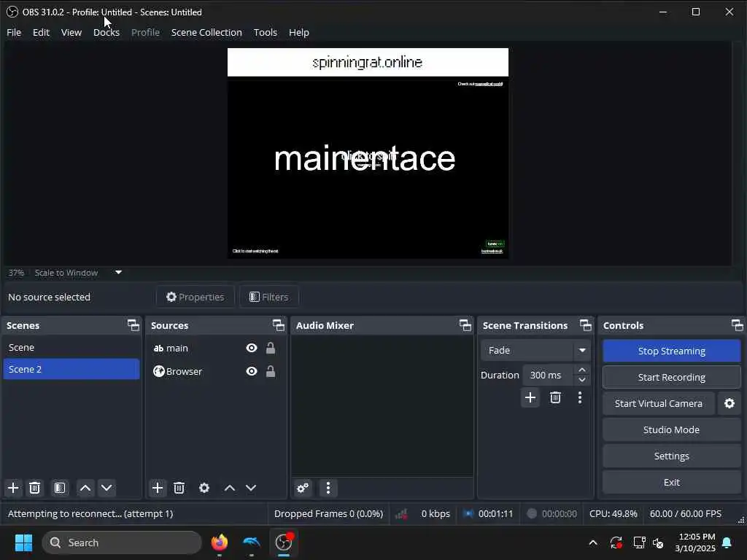Open the Help menu

tap(299, 32)
